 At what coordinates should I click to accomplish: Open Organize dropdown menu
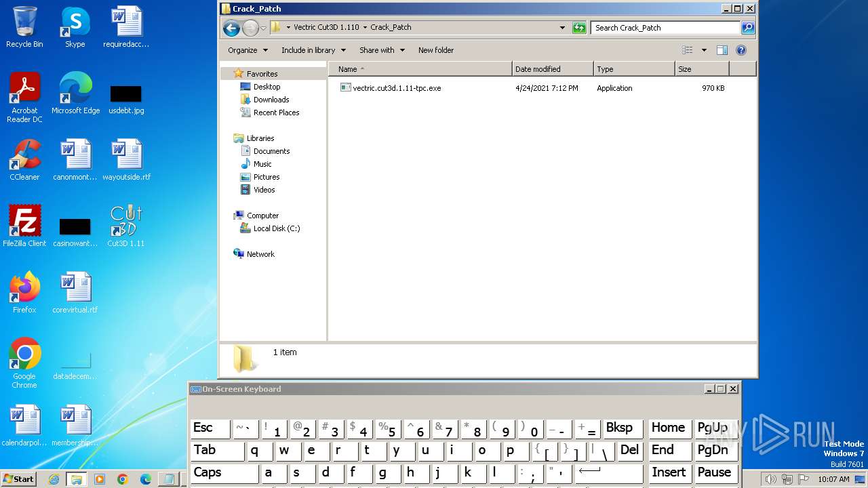click(248, 50)
